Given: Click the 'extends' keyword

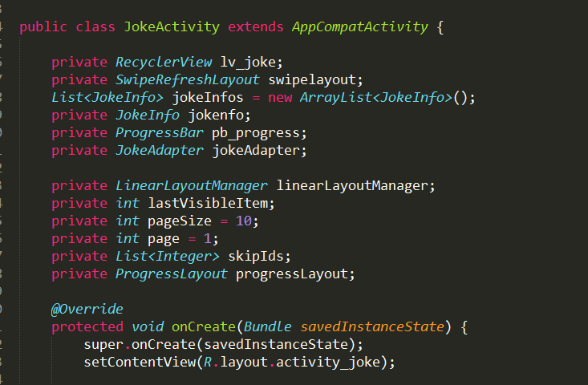Looking at the screenshot, I should [256, 27].
